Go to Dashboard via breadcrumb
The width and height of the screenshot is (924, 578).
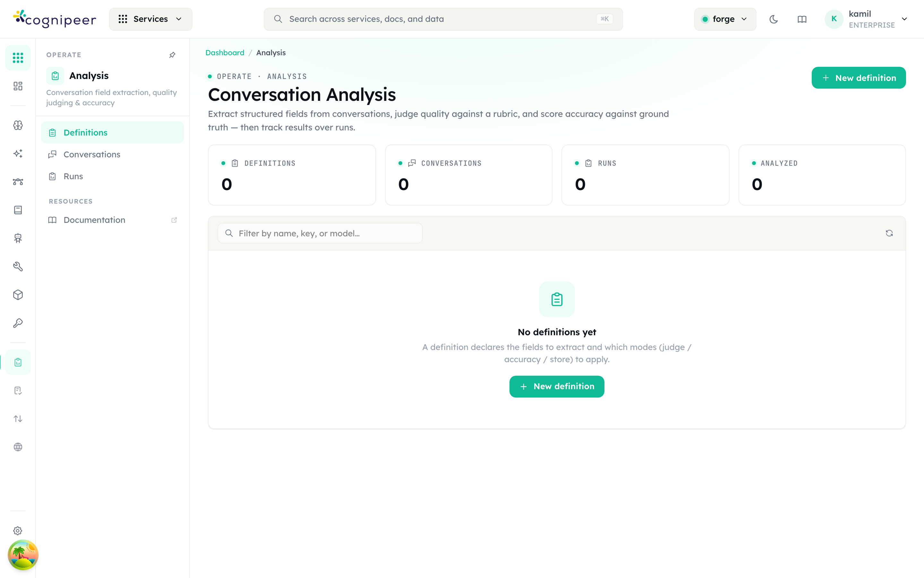tap(225, 53)
